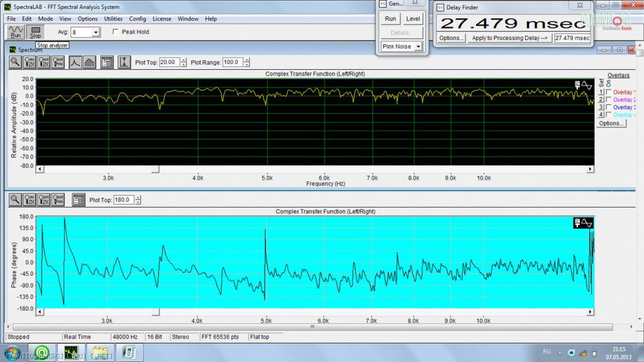Open the Options menu
This screenshot has height=362, width=644.
[87, 19]
